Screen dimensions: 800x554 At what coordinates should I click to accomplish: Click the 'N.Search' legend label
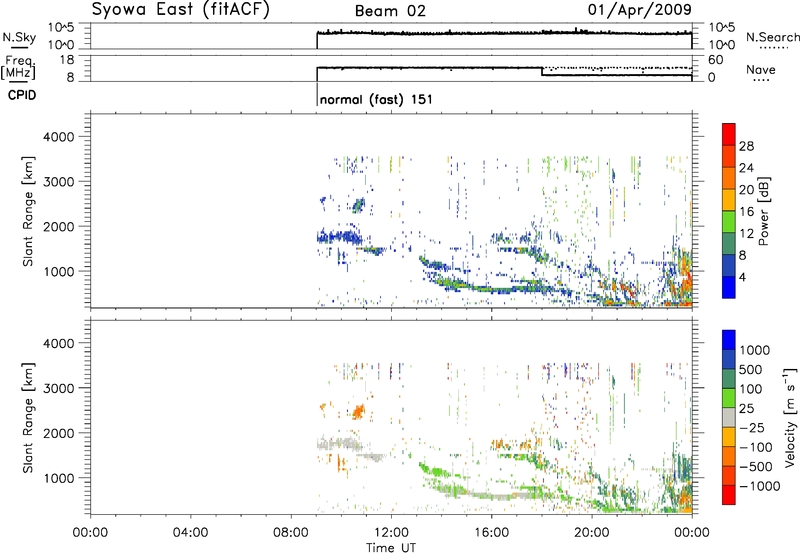(772, 37)
